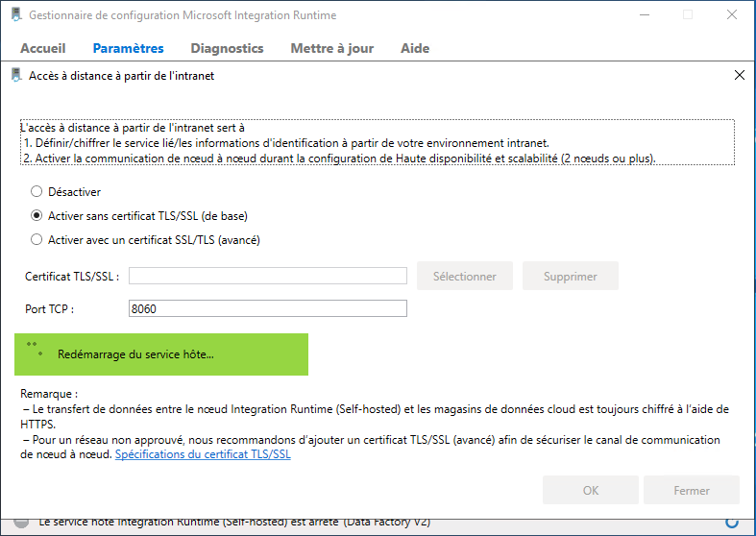Click the Supprimer certificate button
The height and width of the screenshot is (536, 756).
click(x=571, y=277)
